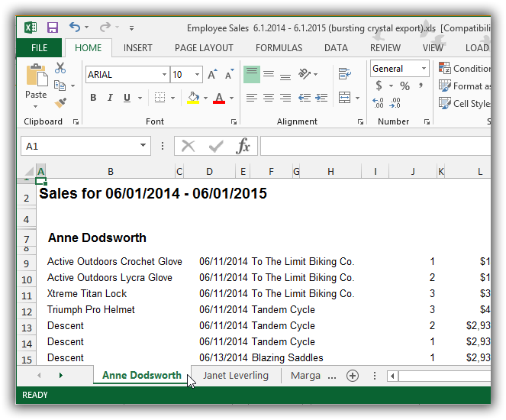Add a new sheet with plus button
The width and height of the screenshot is (506, 420).
coord(353,376)
